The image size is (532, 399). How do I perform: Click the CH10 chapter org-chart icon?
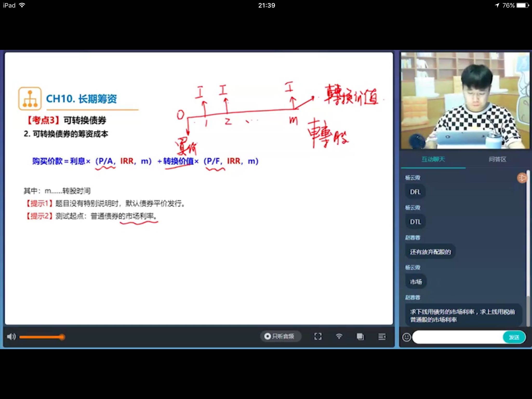30,99
